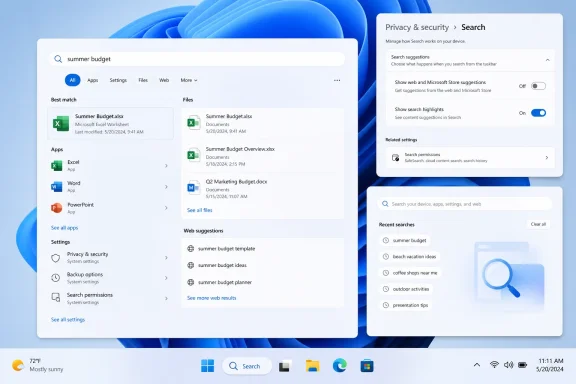Click Search your device, apps, settings field
Image resolution: width=576 pixels, height=384 pixels.
(x=464, y=204)
